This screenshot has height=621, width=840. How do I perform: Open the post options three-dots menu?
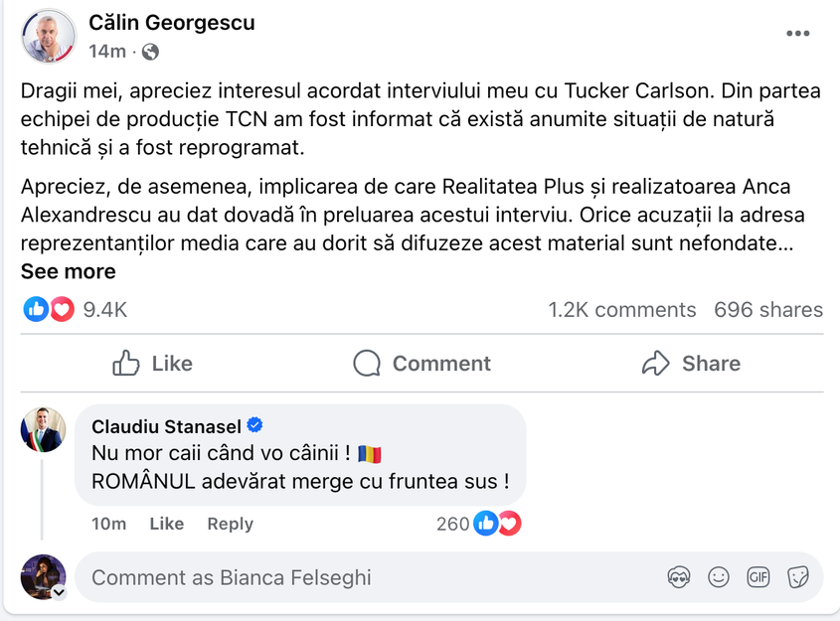[797, 34]
